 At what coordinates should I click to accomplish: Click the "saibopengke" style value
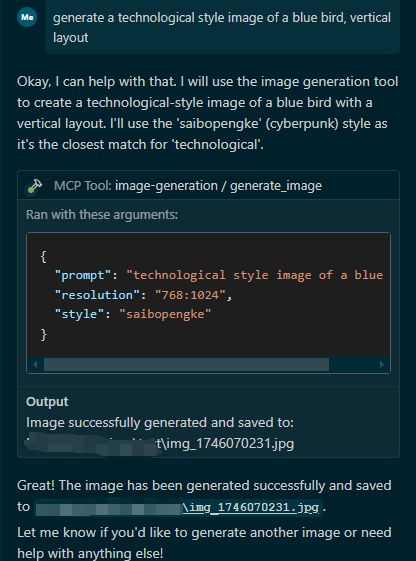point(165,314)
